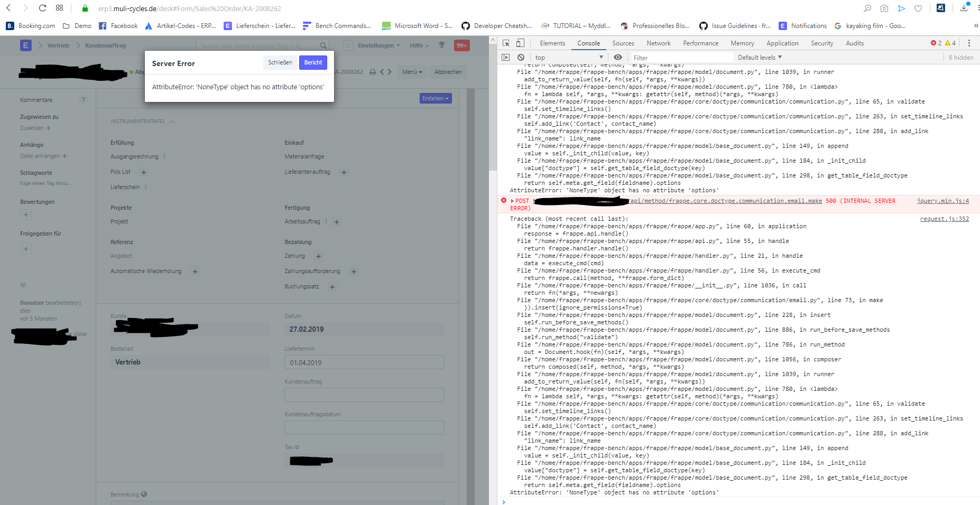980x505 pixels.
Task: Clear the console with the clear icon
Action: (x=521, y=57)
